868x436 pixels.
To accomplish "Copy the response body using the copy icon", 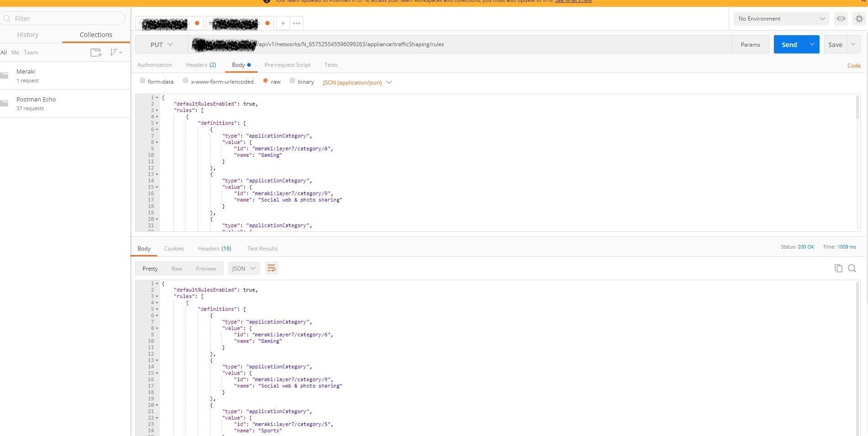I will click(x=838, y=268).
